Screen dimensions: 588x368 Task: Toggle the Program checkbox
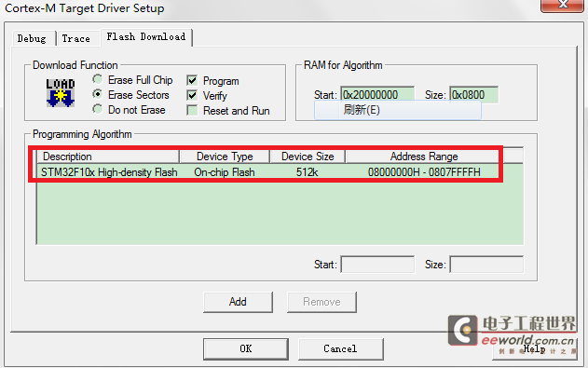coord(192,80)
